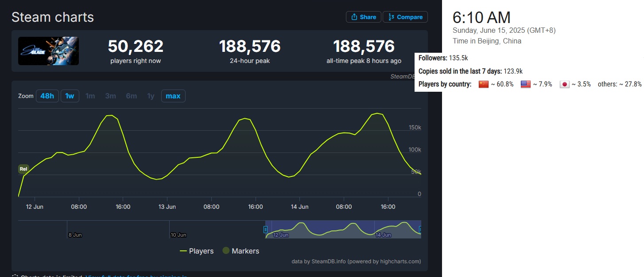Grab the right navigator range handle
Screen dimensions: 644x277
pyautogui.click(x=420, y=229)
